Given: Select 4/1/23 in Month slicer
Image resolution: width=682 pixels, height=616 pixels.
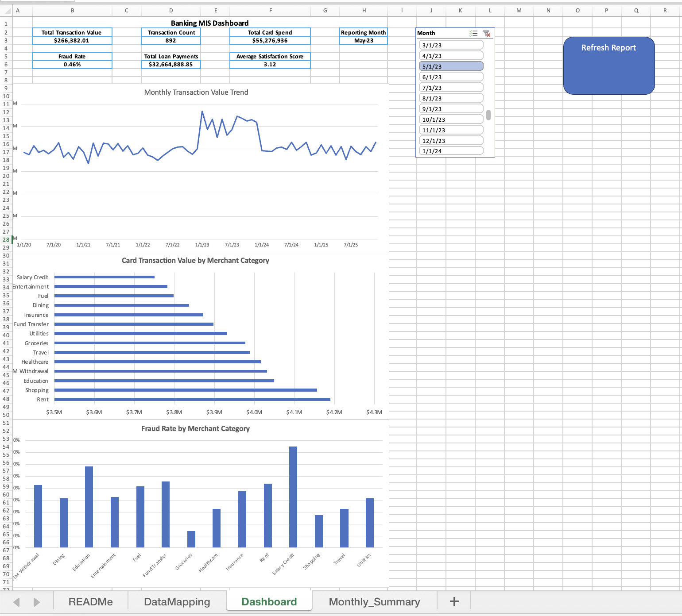Looking at the screenshot, I should pos(451,56).
